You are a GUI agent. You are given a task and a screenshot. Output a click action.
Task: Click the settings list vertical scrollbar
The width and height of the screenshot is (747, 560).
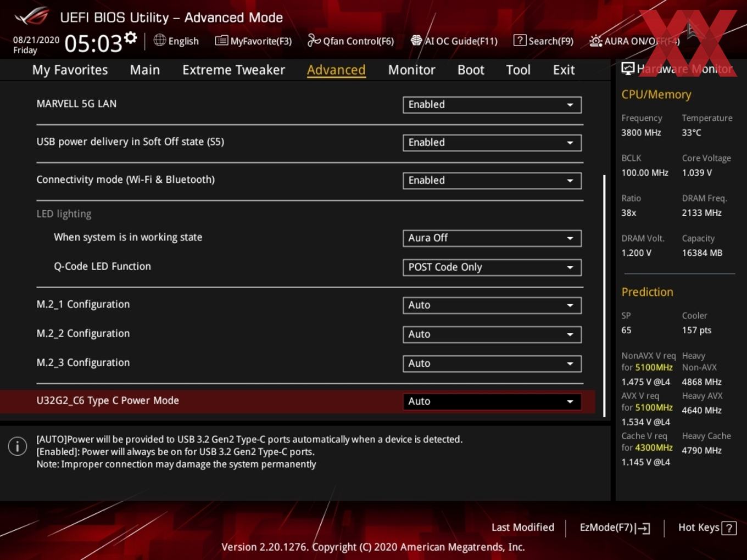point(604,295)
